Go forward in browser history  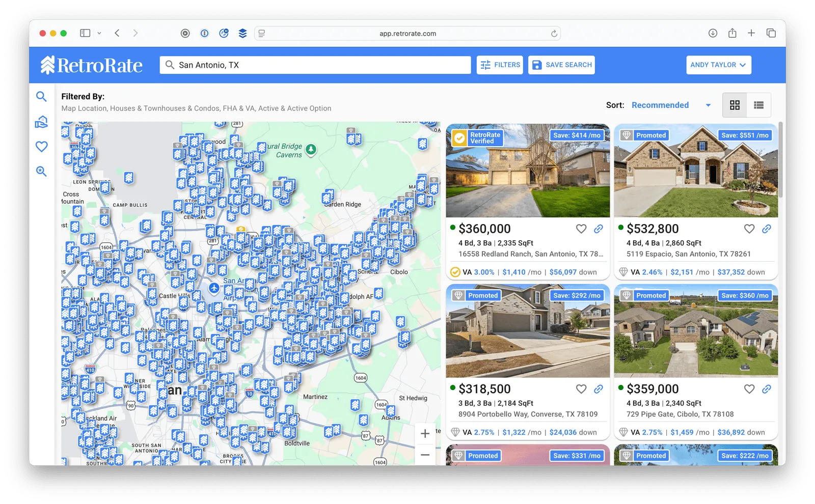tap(135, 33)
